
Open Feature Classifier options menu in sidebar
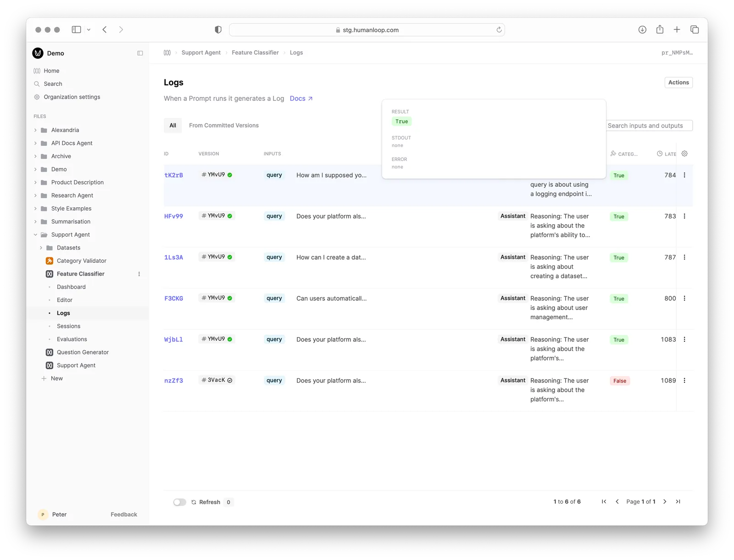[139, 274]
